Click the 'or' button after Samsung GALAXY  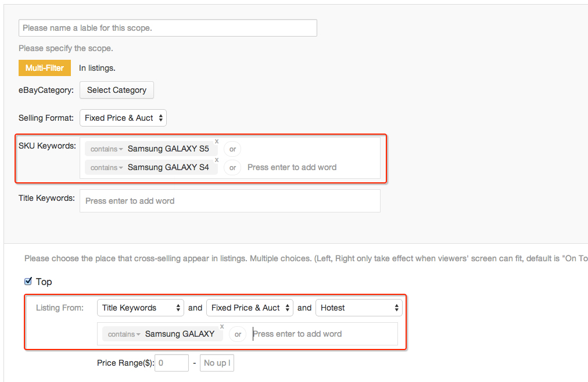[x=238, y=334]
